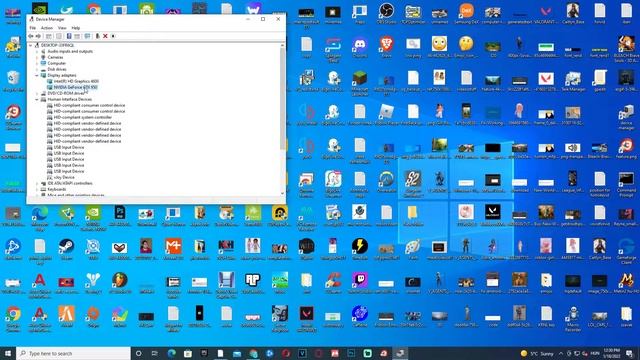This screenshot has height=360, width=640.
Task: Open Microsoft Store from the taskbar
Action: coord(188,353)
